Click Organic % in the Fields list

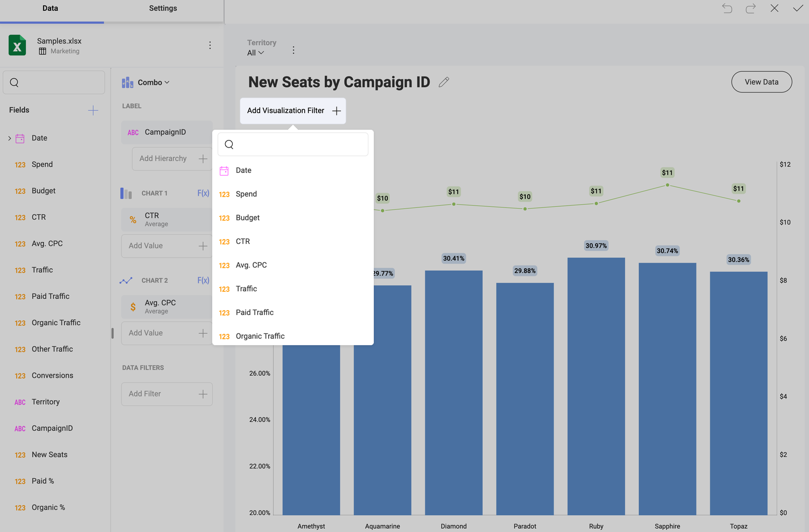point(48,507)
